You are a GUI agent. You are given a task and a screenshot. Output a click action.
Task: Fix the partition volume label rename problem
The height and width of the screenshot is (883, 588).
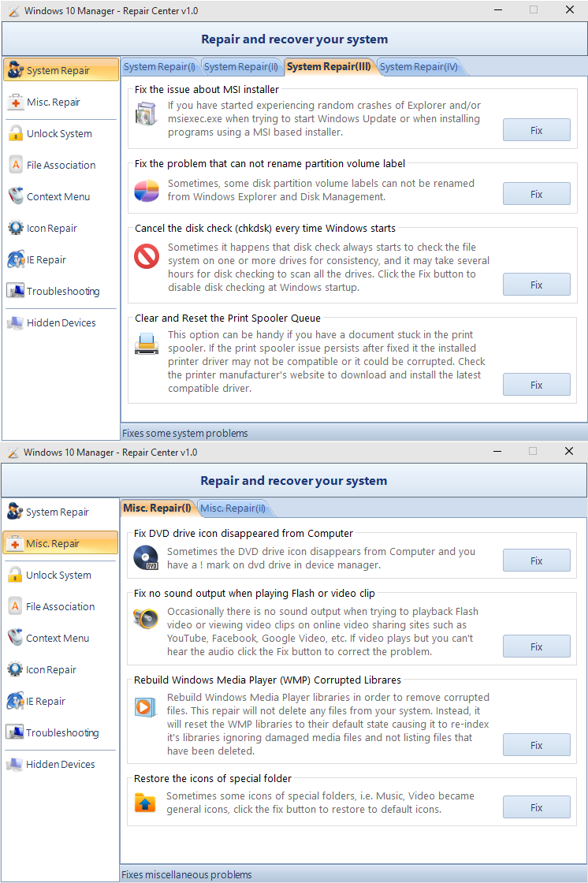coord(536,194)
